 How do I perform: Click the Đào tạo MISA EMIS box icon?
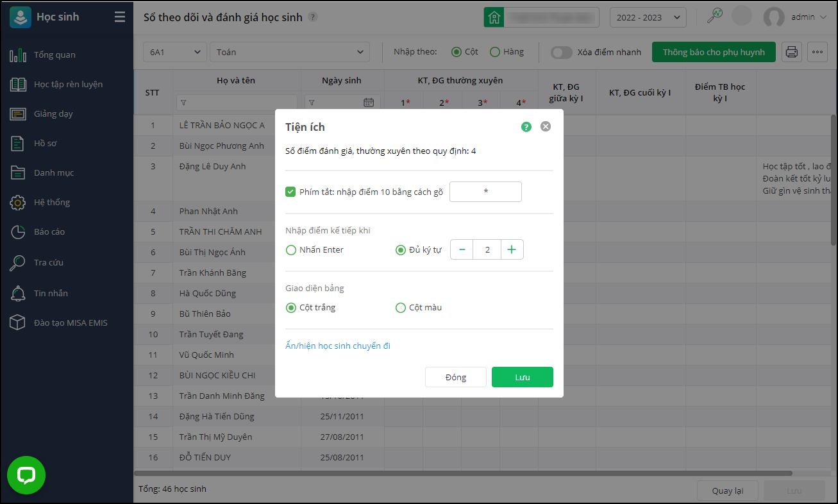click(x=18, y=323)
